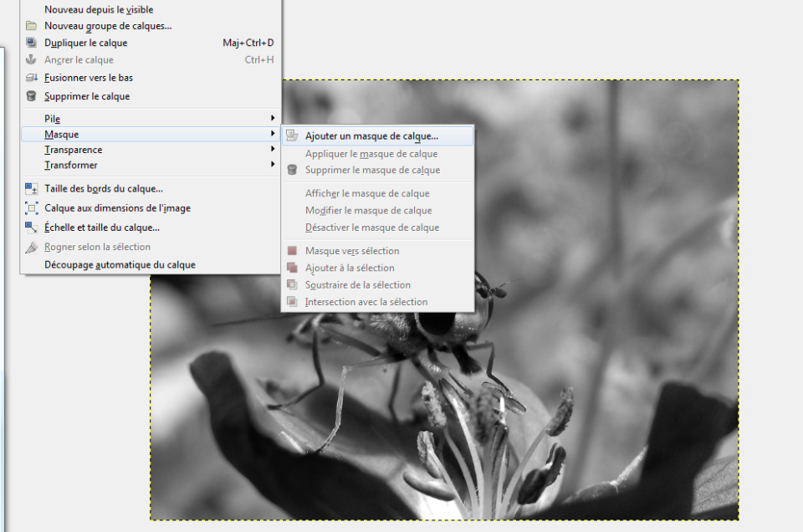
Task: Toggle Afficher le masque de calque
Action: 377,193
